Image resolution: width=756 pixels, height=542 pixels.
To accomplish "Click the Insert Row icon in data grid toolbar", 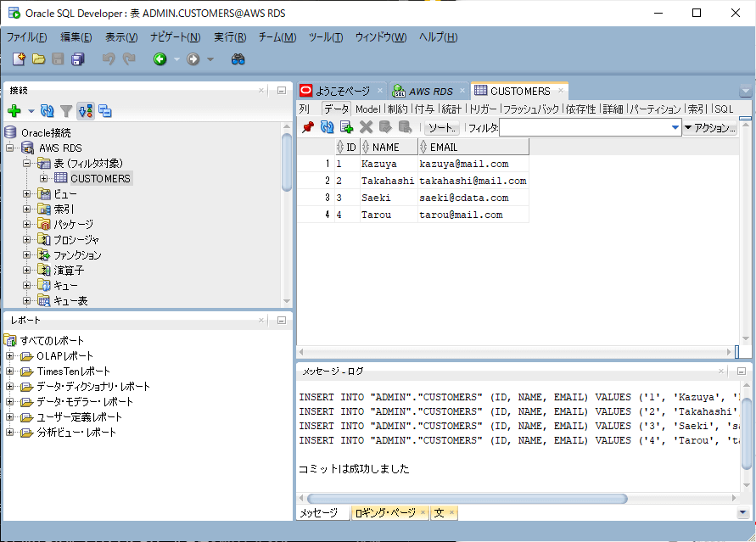I will click(x=346, y=127).
